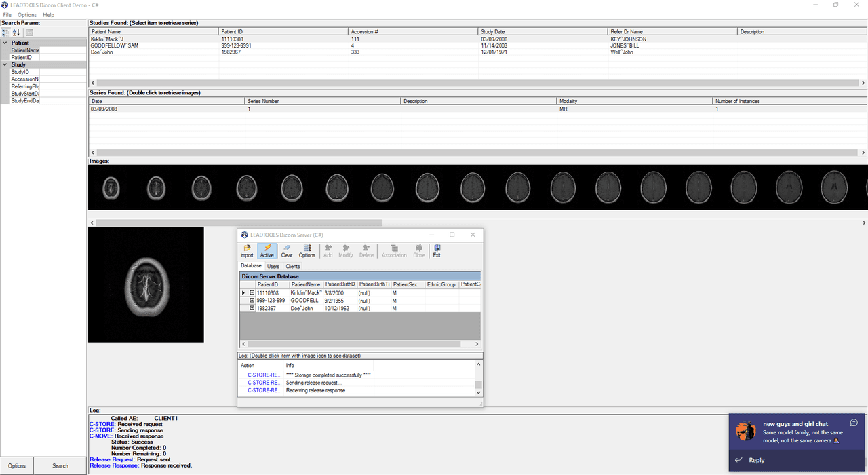
Task: Click the chat notification message icon
Action: tap(854, 423)
